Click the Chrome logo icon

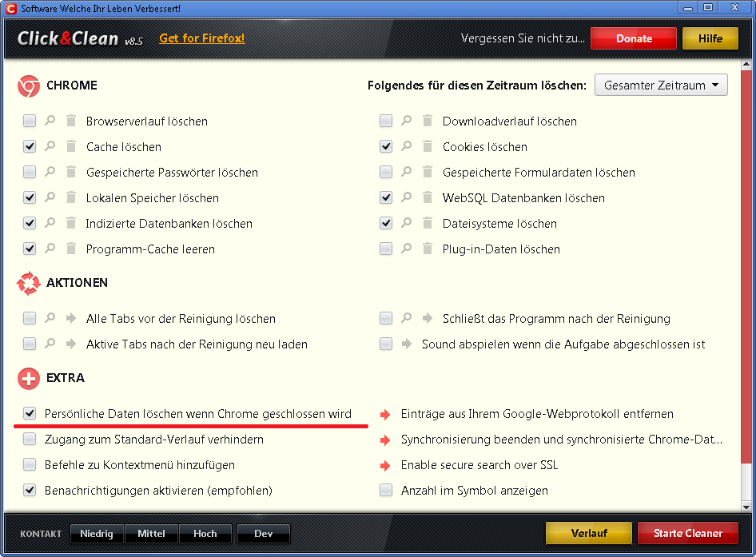(x=29, y=86)
